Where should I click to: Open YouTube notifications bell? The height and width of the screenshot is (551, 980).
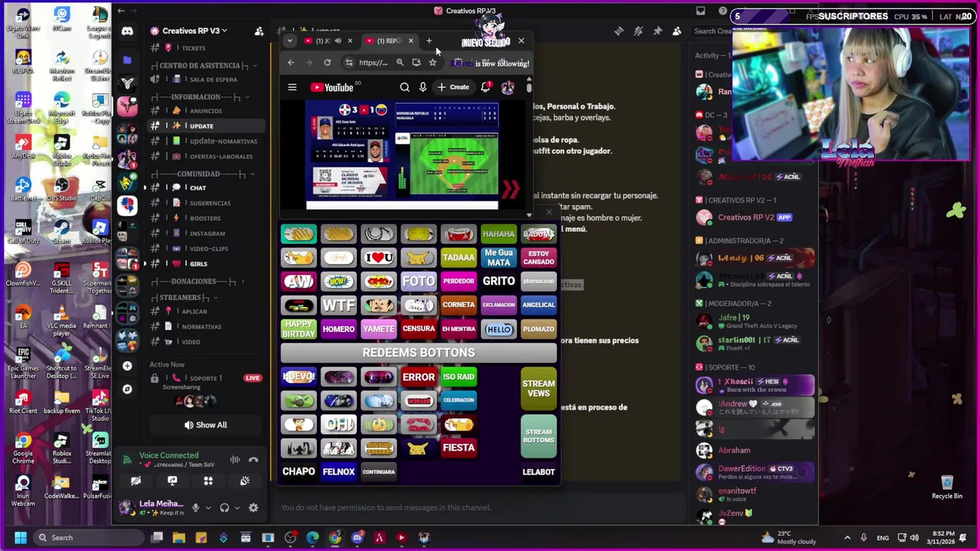click(x=485, y=87)
